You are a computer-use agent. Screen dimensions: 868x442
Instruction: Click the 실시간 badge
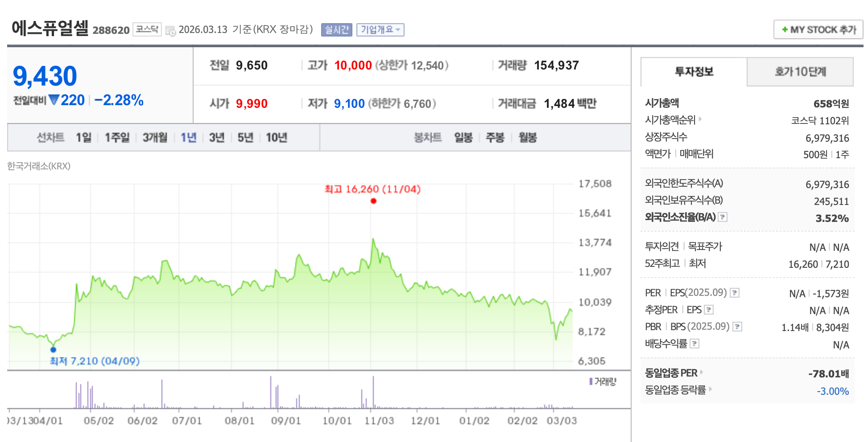(337, 30)
